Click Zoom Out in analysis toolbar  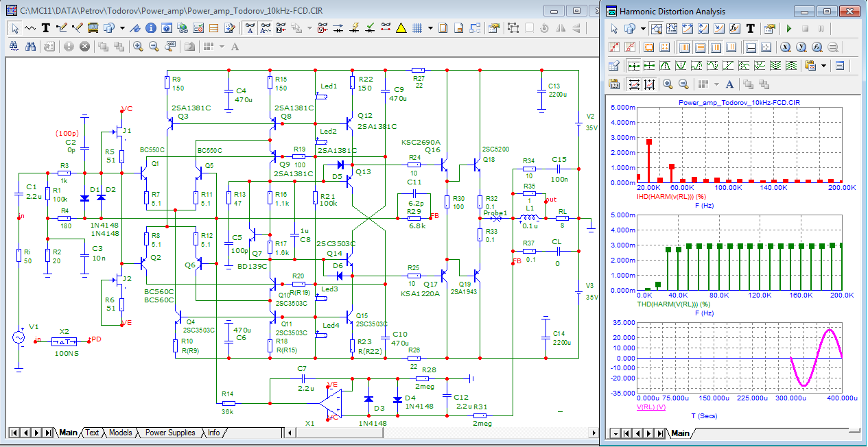(683, 84)
